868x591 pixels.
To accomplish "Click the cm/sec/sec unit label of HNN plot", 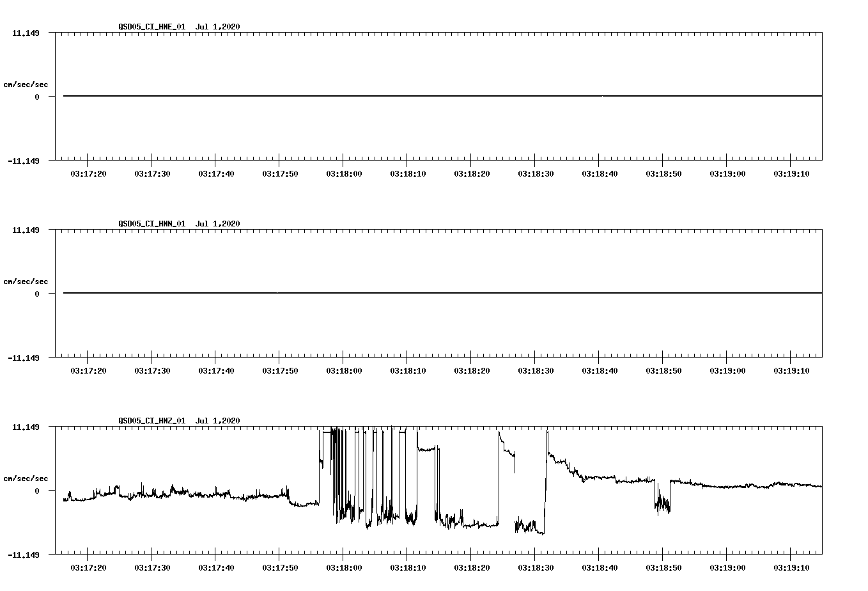I will tap(26, 281).
